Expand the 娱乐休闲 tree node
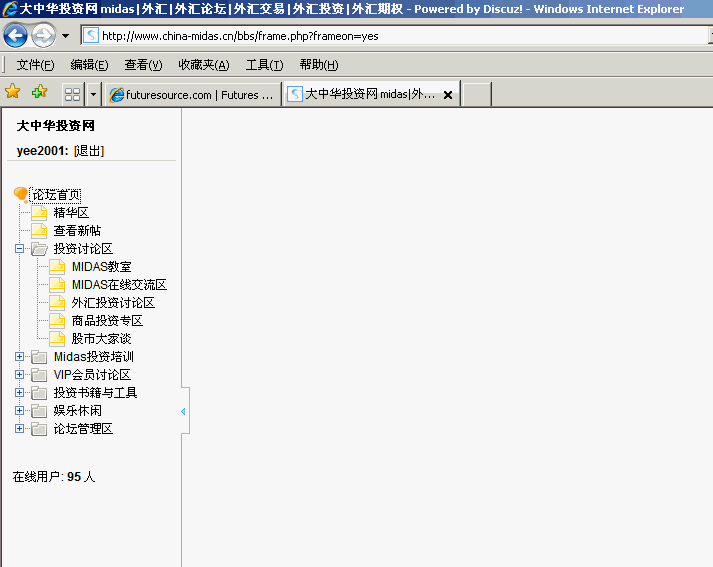This screenshot has height=567, width=713. [20, 411]
